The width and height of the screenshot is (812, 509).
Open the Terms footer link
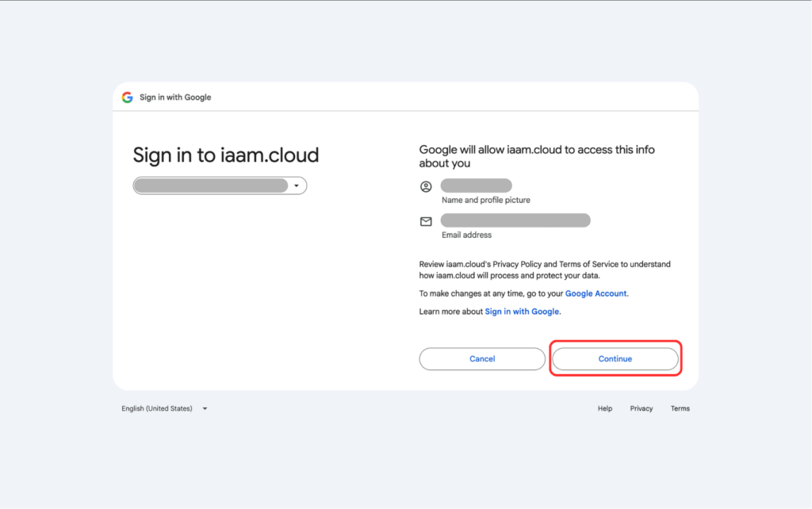coord(680,408)
